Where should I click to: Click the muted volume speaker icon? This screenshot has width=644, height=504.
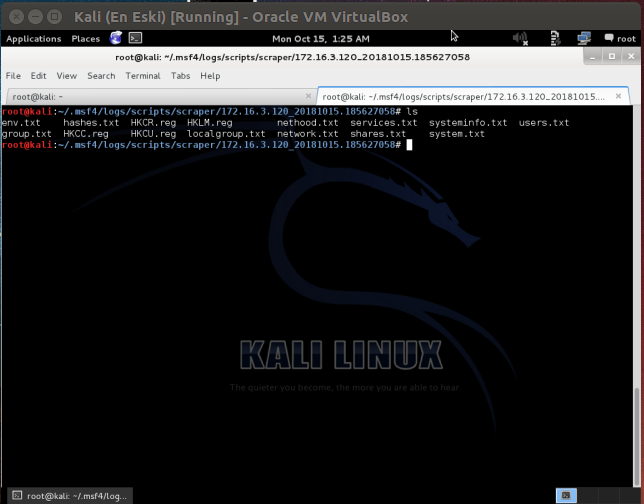[x=520, y=38]
